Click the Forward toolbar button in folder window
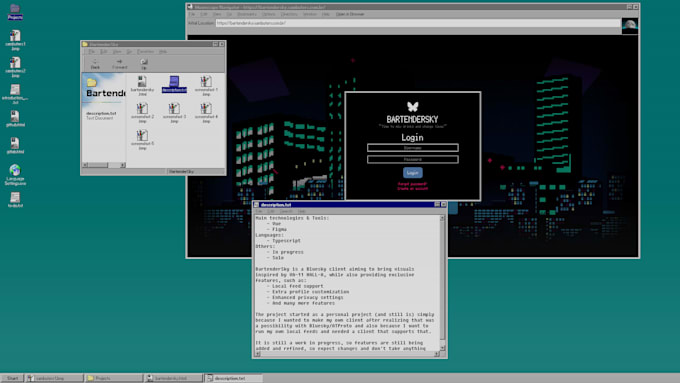 click(x=120, y=64)
